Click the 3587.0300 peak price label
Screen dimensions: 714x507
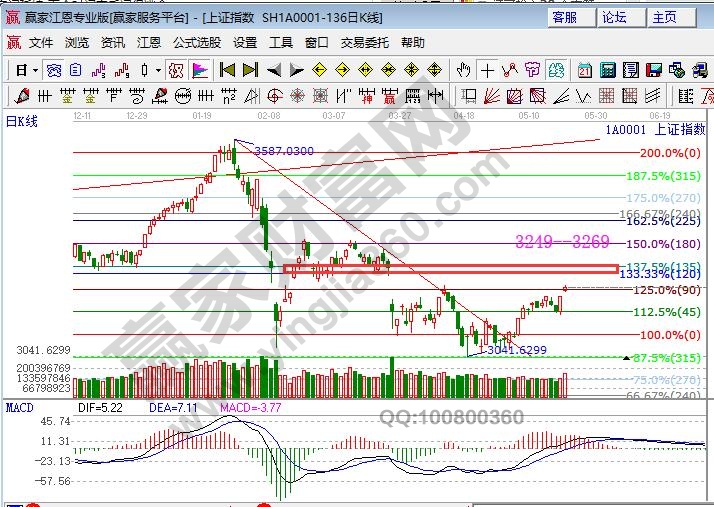[284, 150]
